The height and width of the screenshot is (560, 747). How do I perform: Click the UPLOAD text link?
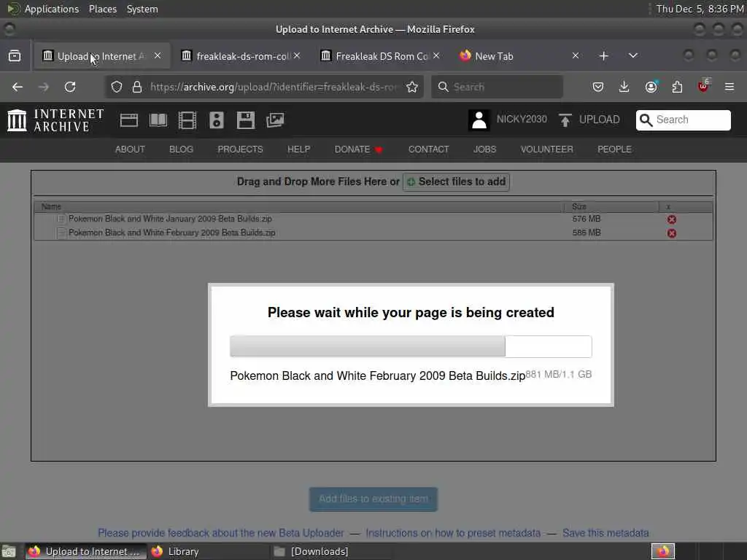pyautogui.click(x=600, y=120)
